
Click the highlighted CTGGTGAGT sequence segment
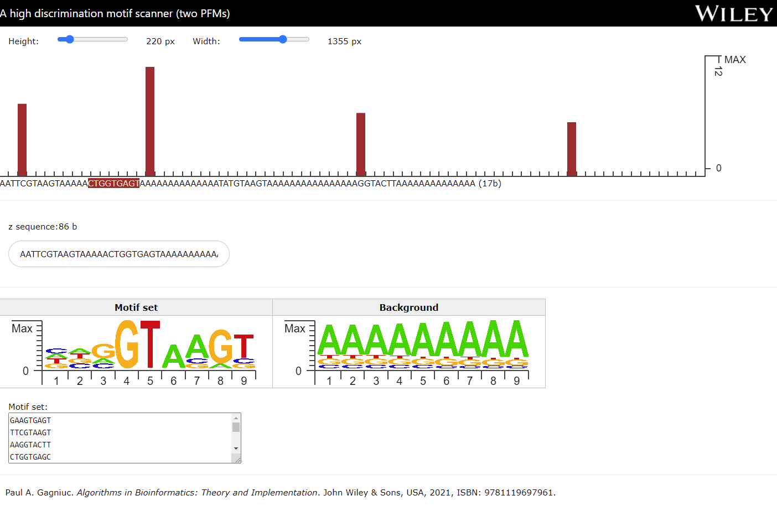point(114,184)
